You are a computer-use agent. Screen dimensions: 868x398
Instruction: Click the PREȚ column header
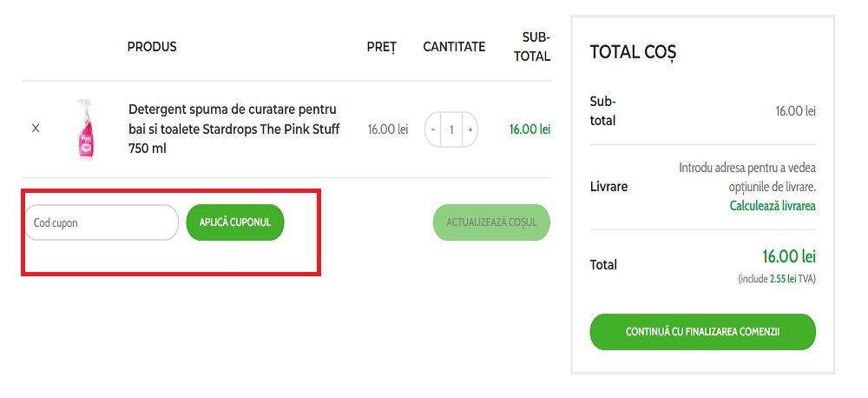point(381,47)
